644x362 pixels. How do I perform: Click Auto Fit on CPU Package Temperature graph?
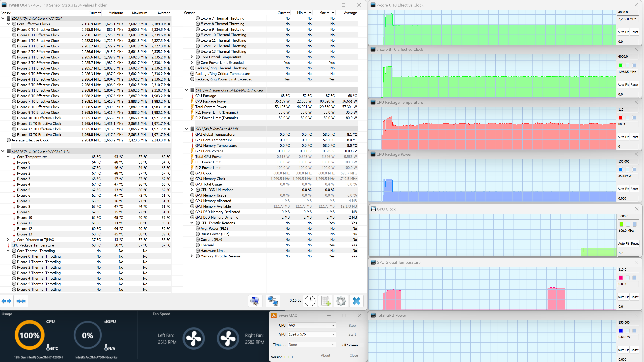coord(623,137)
